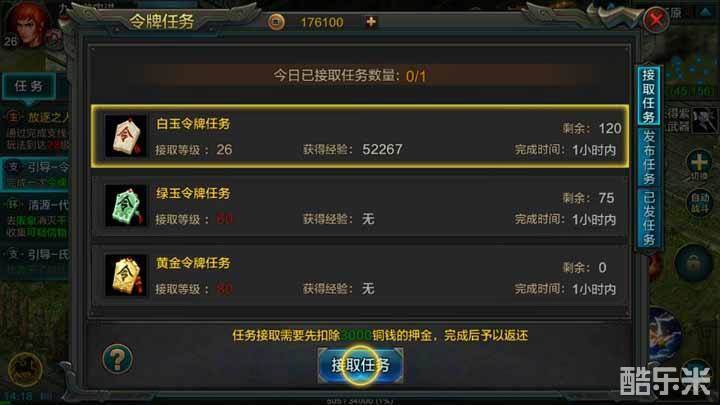Select the 黄金令牌任务 row

click(x=360, y=276)
